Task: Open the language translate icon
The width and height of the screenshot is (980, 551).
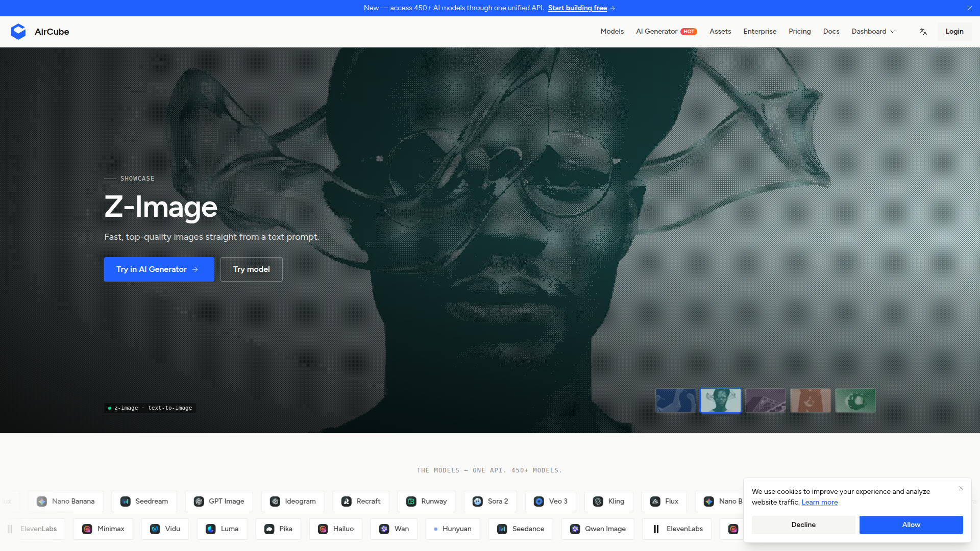Action: click(923, 32)
